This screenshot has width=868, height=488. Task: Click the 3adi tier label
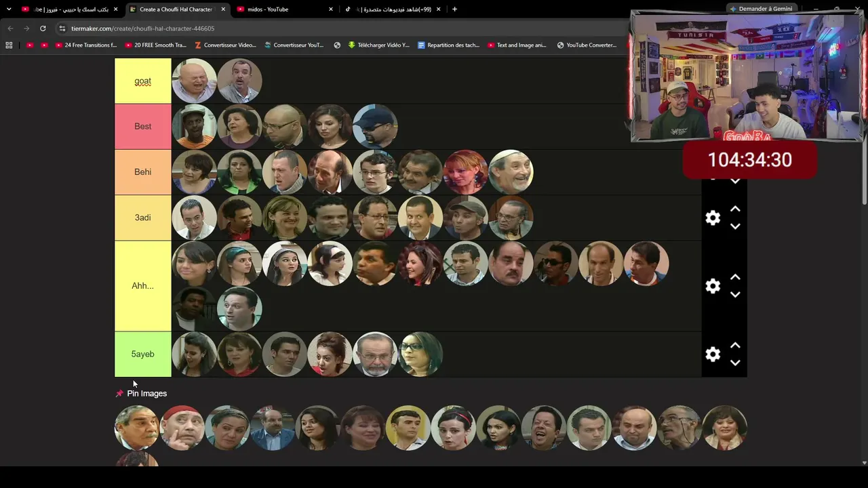143,218
